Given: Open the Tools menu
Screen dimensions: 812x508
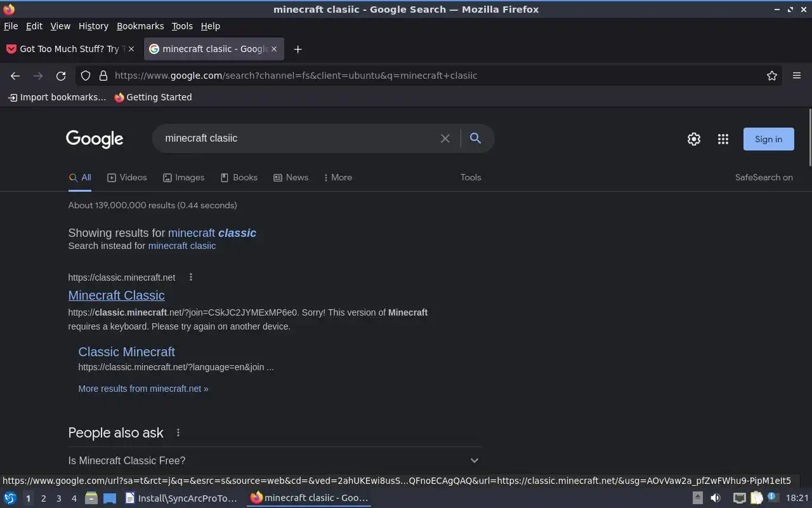Looking at the screenshot, I should pos(182,26).
